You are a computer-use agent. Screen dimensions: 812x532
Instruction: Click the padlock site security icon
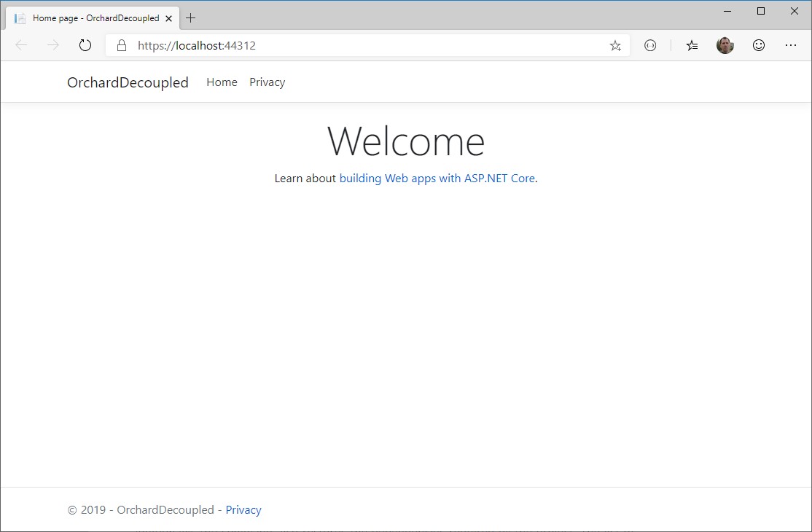tap(121, 45)
